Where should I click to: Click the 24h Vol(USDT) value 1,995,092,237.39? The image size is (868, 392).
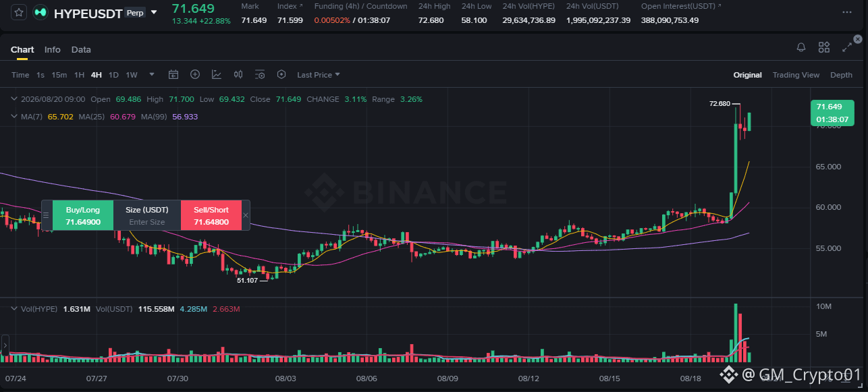599,20
